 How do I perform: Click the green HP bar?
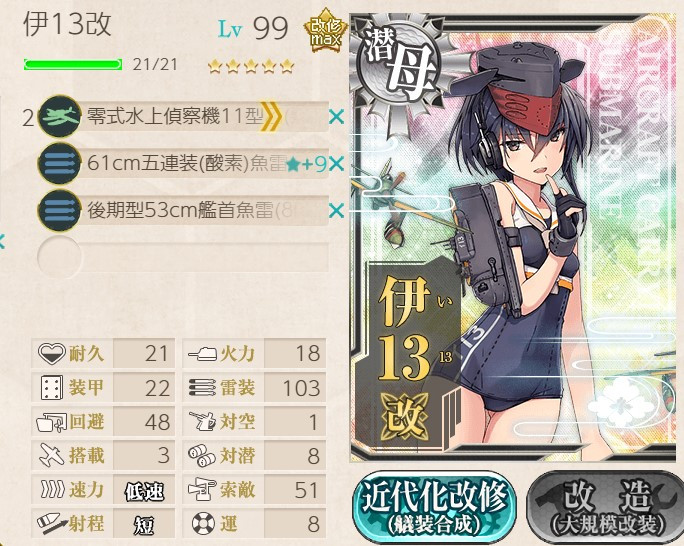point(73,65)
